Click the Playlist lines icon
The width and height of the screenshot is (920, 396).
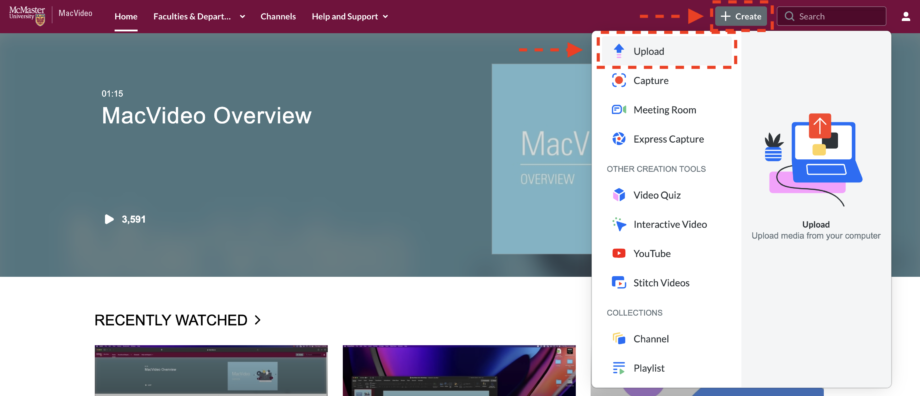point(618,368)
